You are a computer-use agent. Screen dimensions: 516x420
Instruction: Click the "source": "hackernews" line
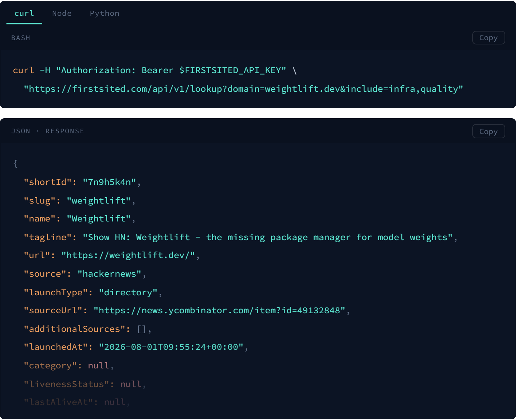coord(85,274)
